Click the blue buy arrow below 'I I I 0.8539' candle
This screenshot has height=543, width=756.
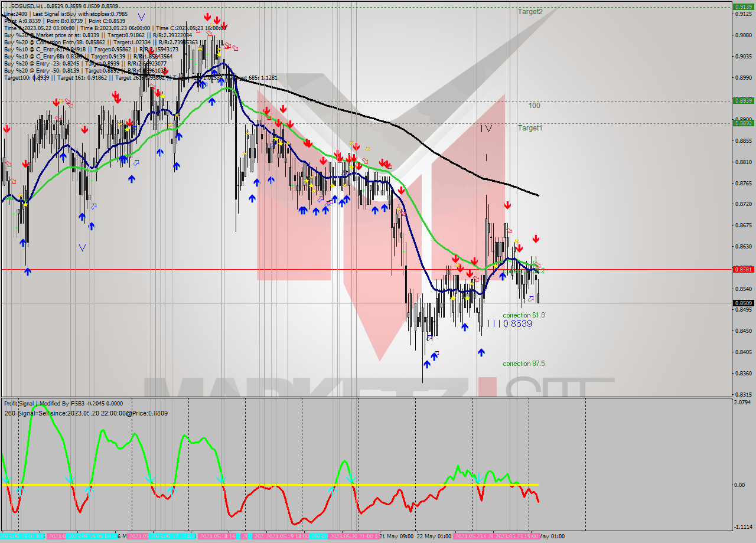click(481, 352)
